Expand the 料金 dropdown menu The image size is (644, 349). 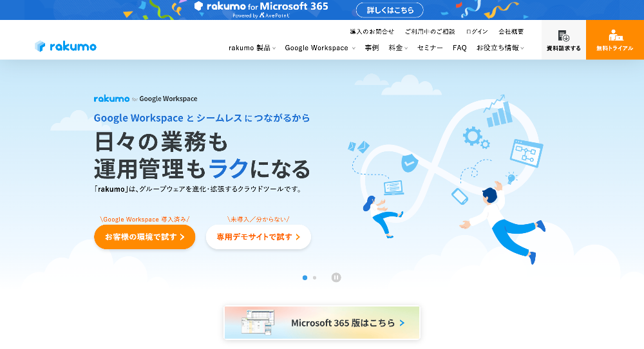pos(398,48)
